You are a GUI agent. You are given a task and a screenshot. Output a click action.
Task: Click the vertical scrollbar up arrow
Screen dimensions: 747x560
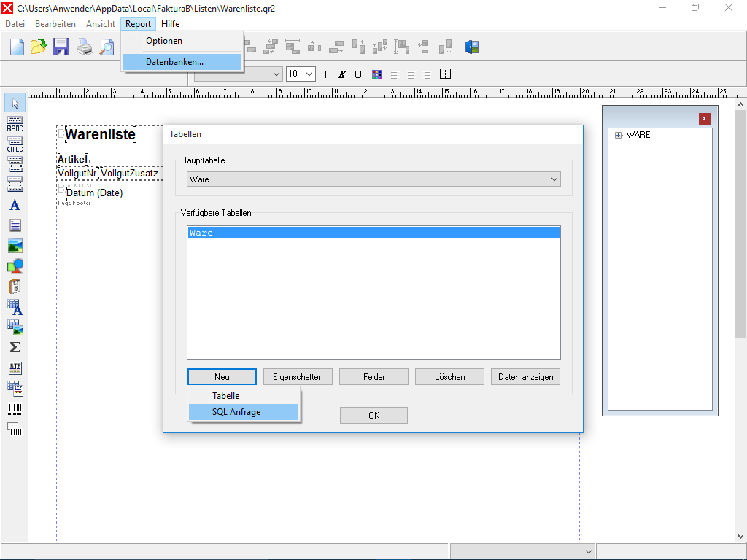740,104
